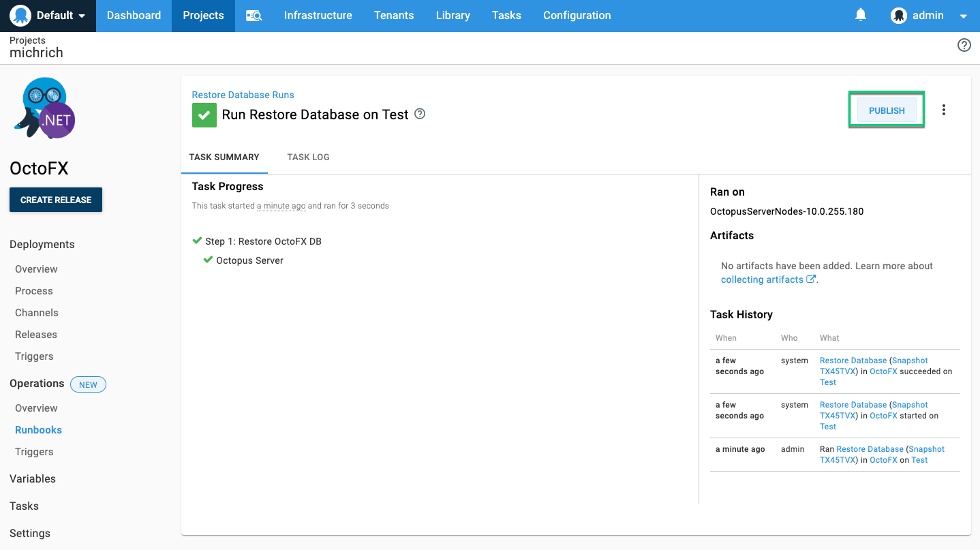Open the notification bell

[860, 15]
